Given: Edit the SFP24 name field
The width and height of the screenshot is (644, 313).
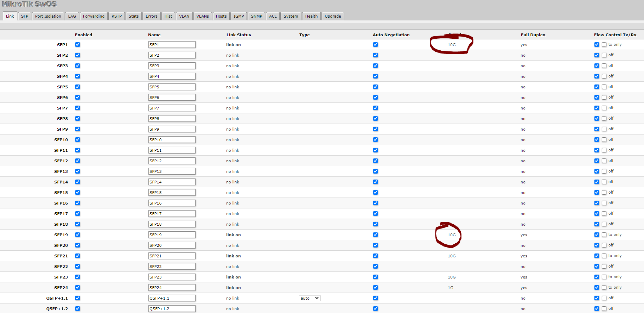Looking at the screenshot, I should [x=172, y=288].
